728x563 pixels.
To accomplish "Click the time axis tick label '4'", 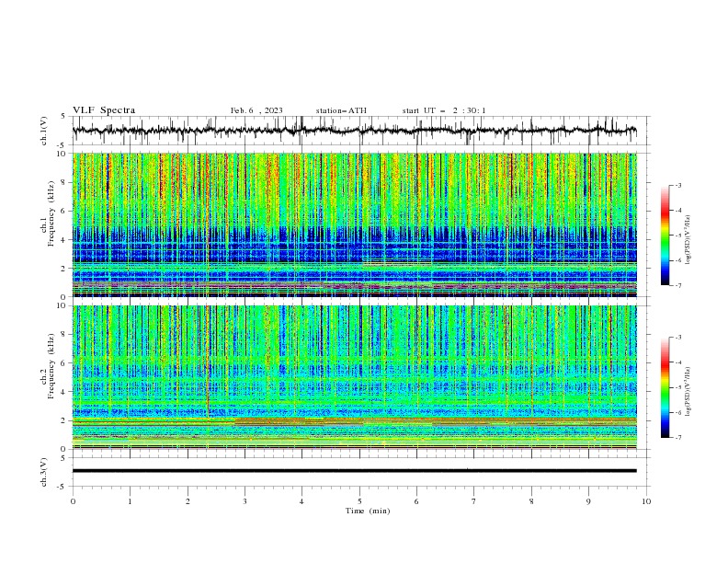I will (302, 501).
